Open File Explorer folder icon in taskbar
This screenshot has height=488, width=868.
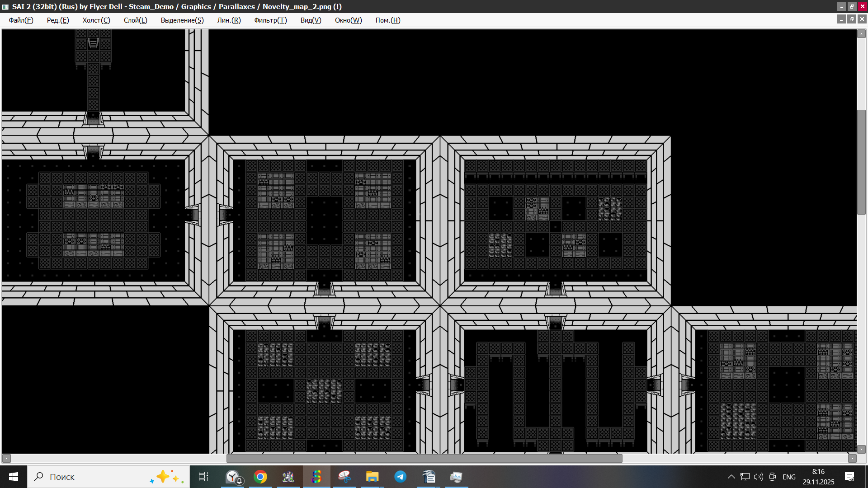[372, 477]
